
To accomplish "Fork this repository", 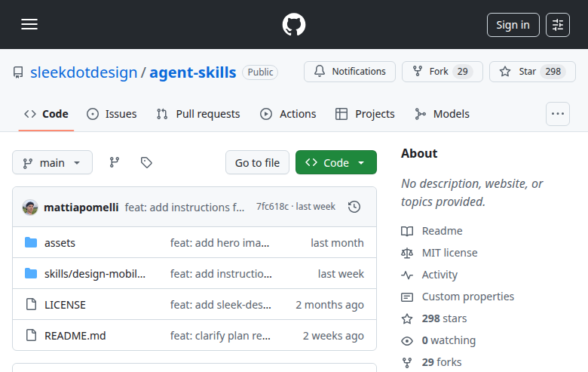I will click(442, 72).
